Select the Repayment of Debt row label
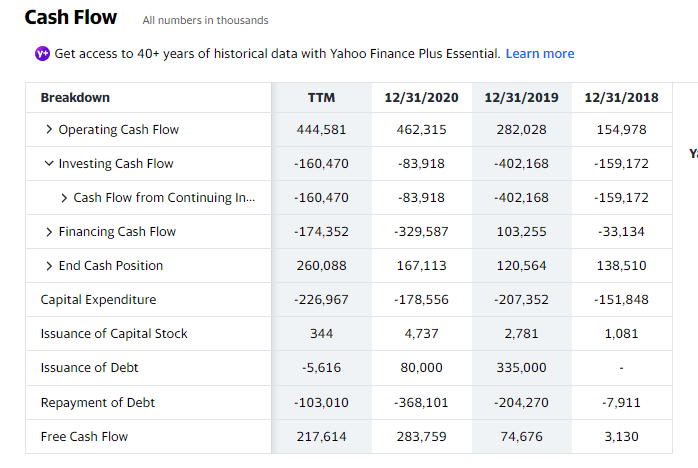The image size is (698, 468). pyautogui.click(x=97, y=402)
